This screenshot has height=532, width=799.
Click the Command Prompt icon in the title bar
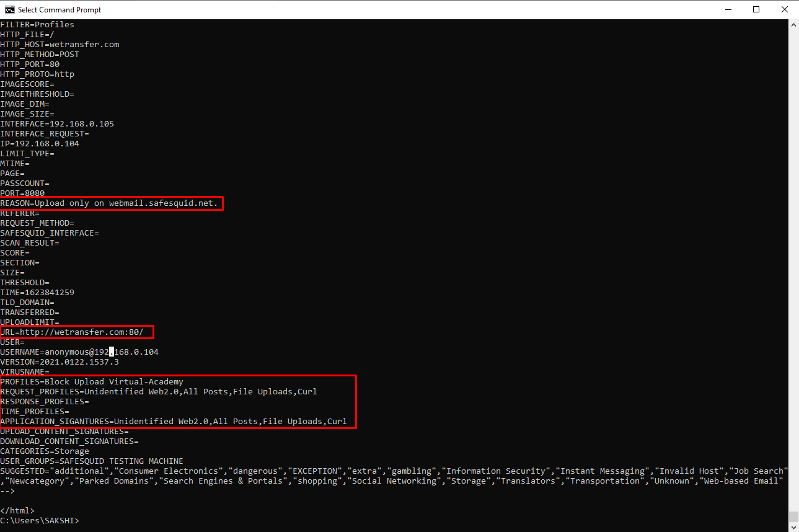[9, 9]
